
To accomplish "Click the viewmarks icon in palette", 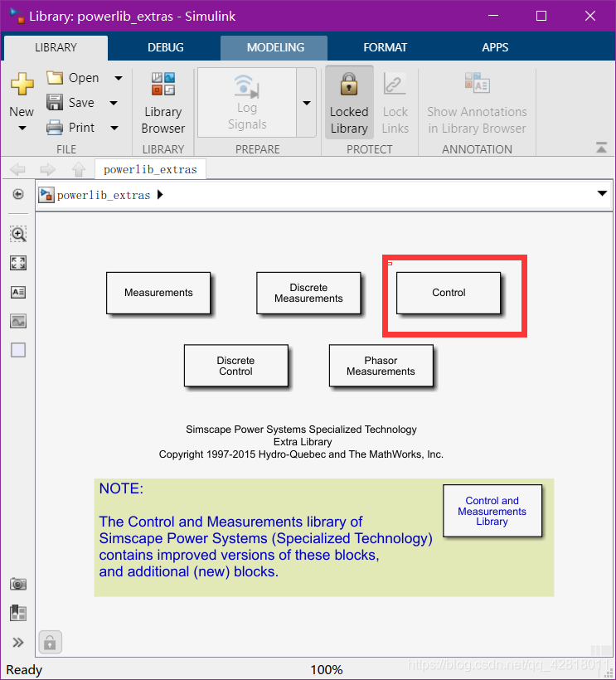I will pyautogui.click(x=18, y=613).
